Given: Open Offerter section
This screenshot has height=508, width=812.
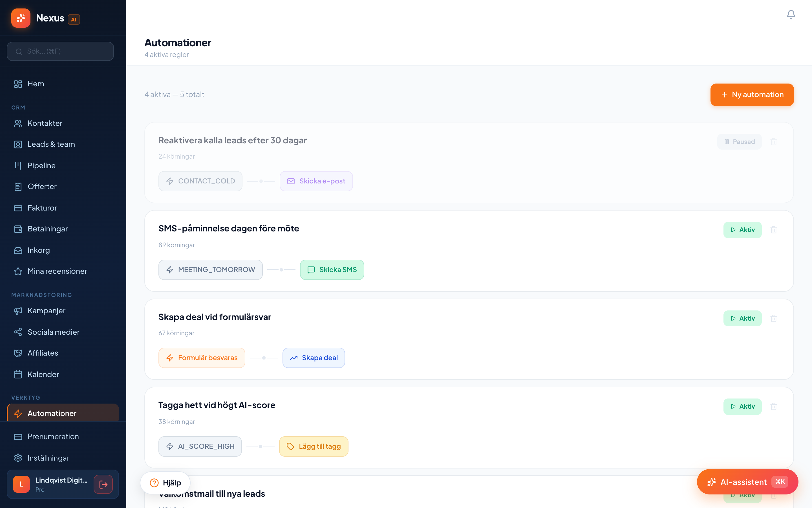Looking at the screenshot, I should point(63,187).
